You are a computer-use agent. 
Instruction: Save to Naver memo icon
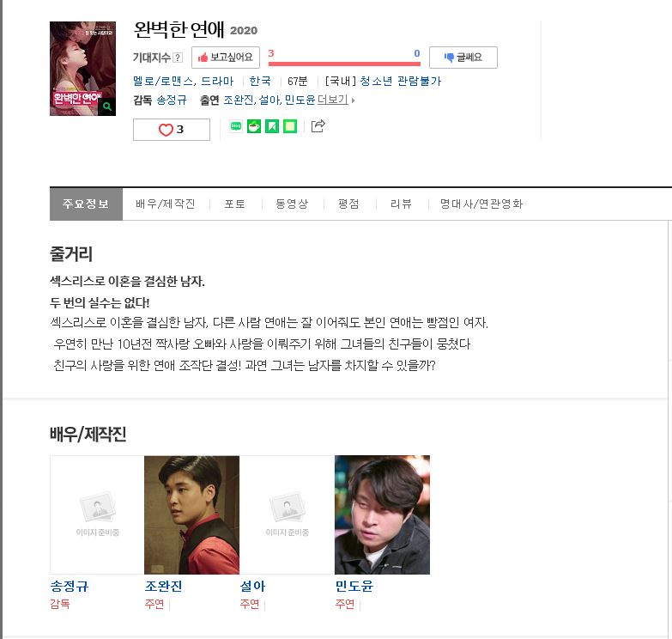(x=290, y=126)
